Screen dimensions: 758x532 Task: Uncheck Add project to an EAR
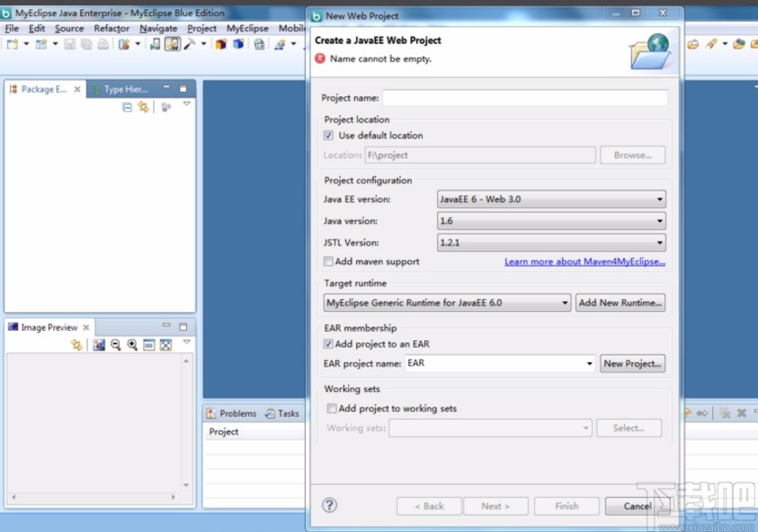(x=328, y=344)
